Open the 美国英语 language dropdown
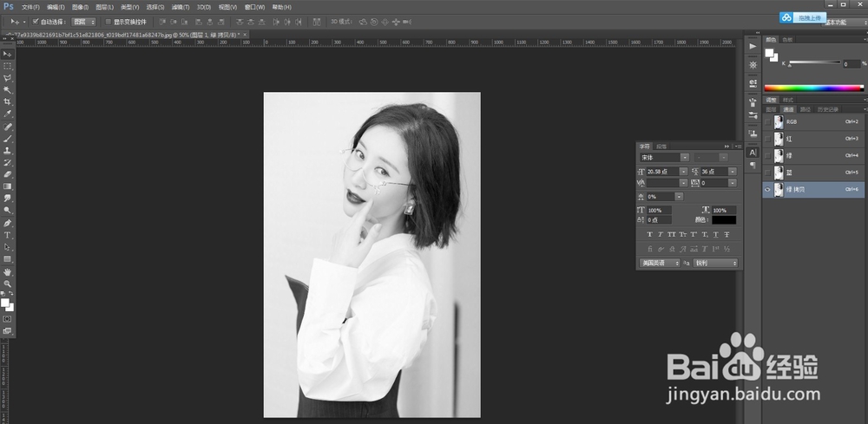This screenshot has width=868, height=424. 660,263
